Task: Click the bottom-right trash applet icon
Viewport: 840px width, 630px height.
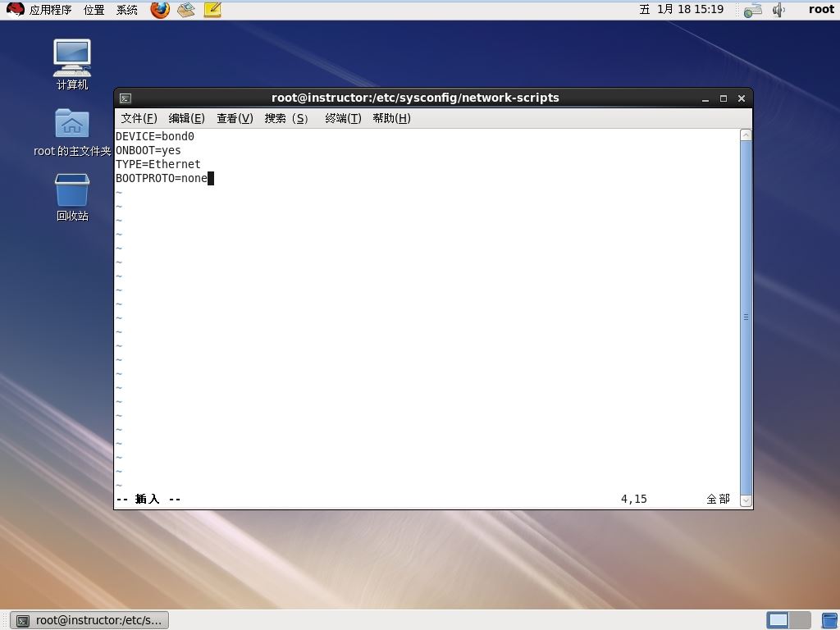Action: coord(830,620)
